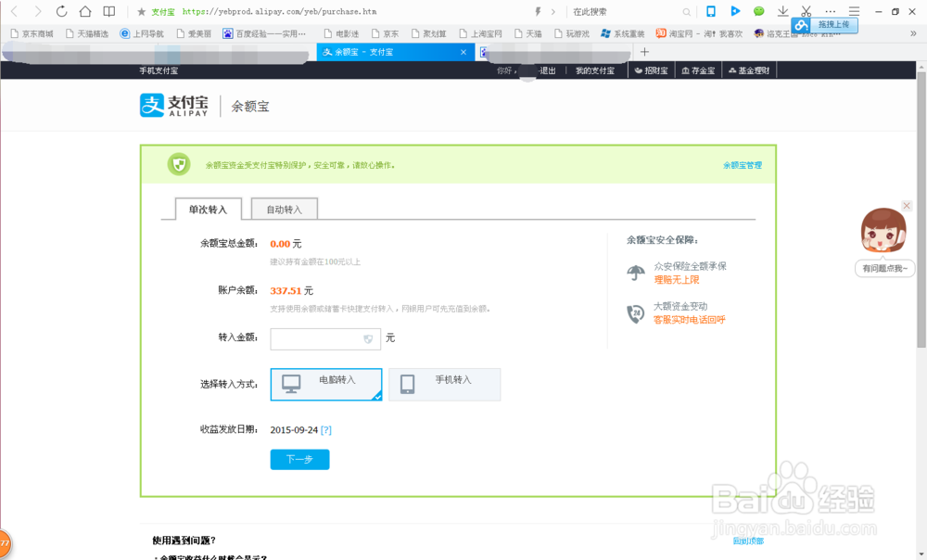927x560 pixels.
Task: Open the 系统重装 bookmark
Action: [623, 33]
